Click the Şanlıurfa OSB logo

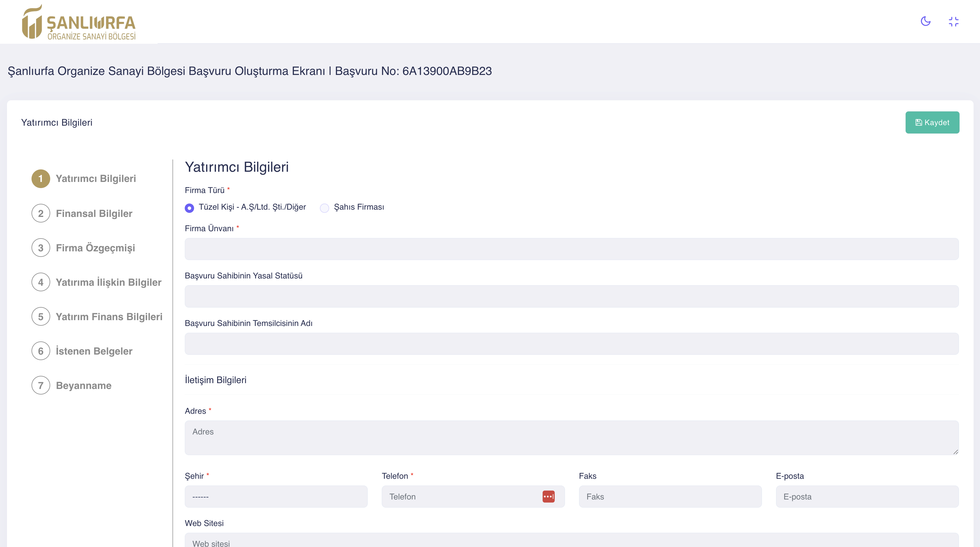coord(79,22)
